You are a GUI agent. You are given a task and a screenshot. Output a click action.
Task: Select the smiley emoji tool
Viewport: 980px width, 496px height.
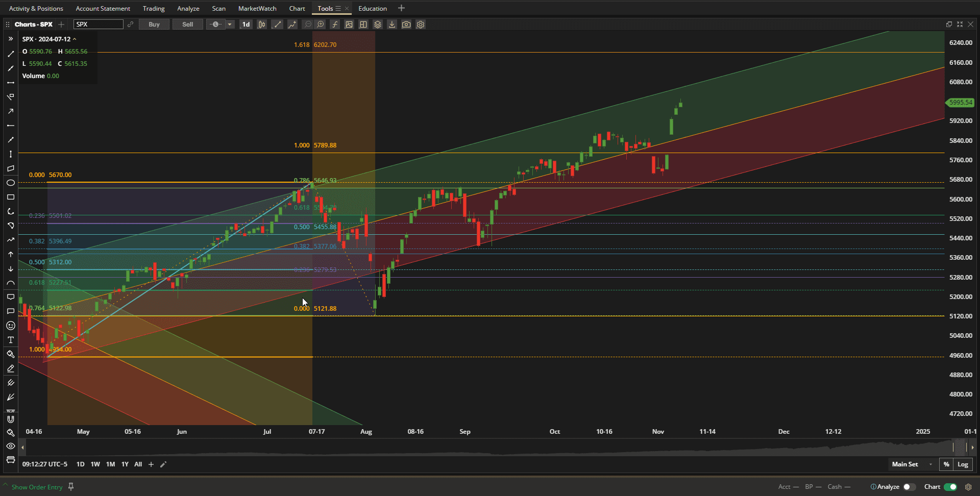click(x=10, y=325)
